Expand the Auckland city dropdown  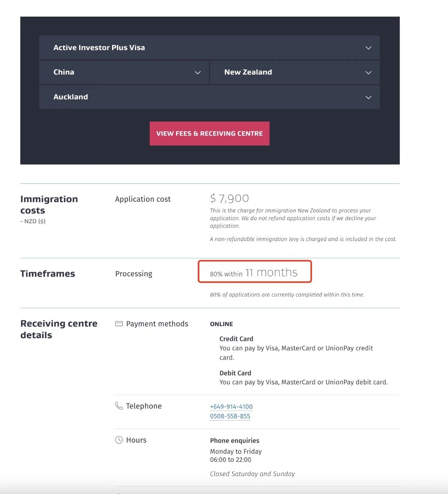click(209, 97)
